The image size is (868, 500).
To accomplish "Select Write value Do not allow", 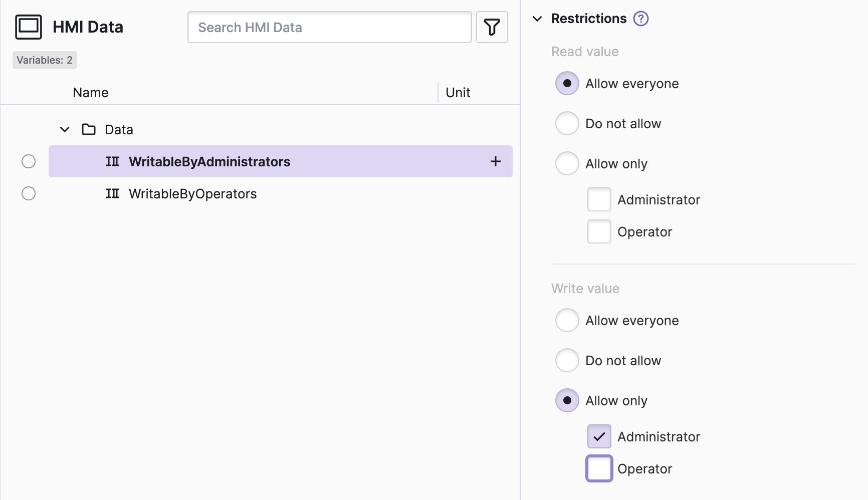I will pyautogui.click(x=567, y=360).
